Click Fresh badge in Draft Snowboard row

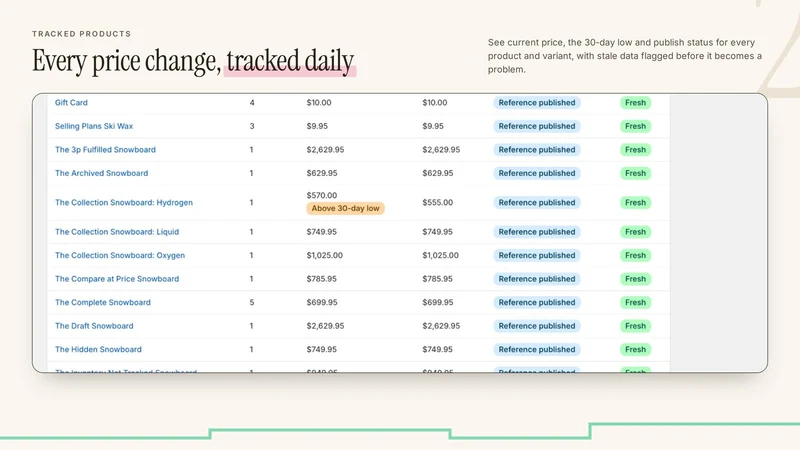click(635, 326)
